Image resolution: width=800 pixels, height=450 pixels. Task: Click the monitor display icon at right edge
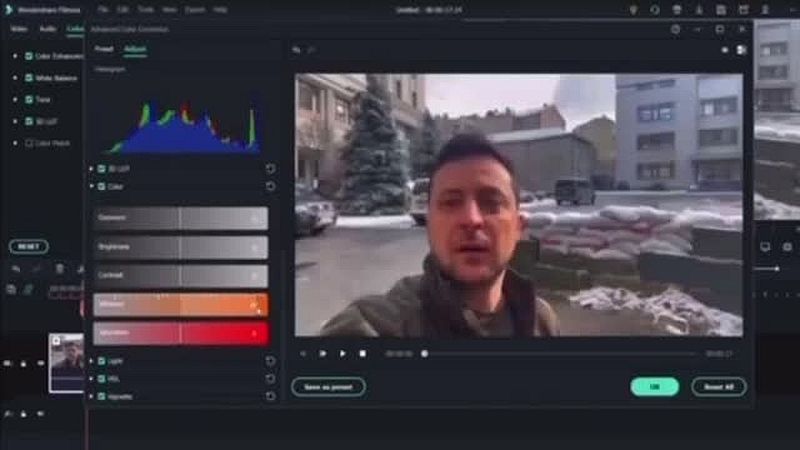765,247
